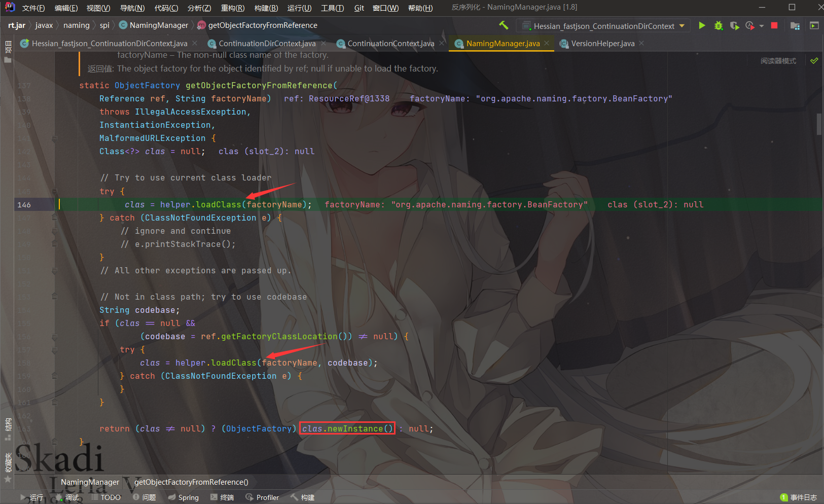Collapse the inner catch fold at line 159
Viewport: 824px width, 504px height.
click(x=54, y=376)
